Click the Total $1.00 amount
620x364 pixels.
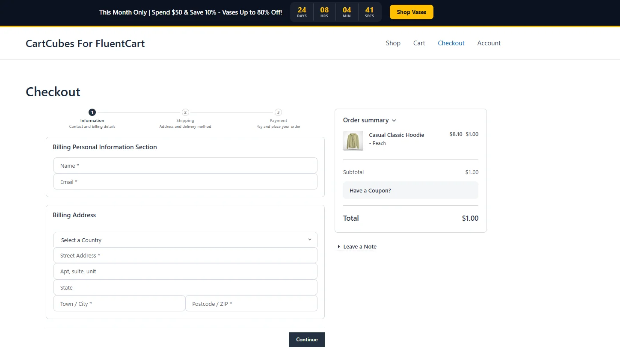pyautogui.click(x=470, y=218)
